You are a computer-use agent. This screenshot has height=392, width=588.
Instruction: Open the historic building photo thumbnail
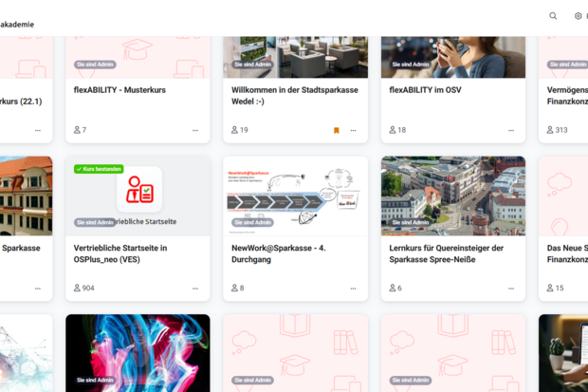click(27, 196)
